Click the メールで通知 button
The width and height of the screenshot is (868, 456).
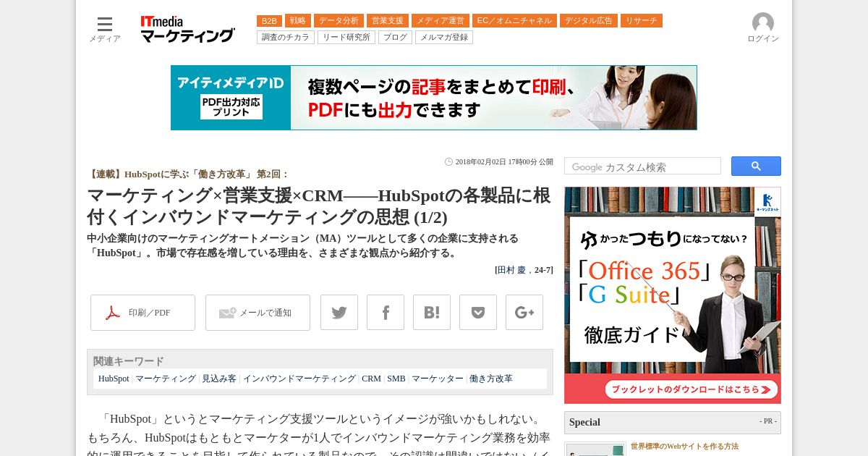click(258, 313)
